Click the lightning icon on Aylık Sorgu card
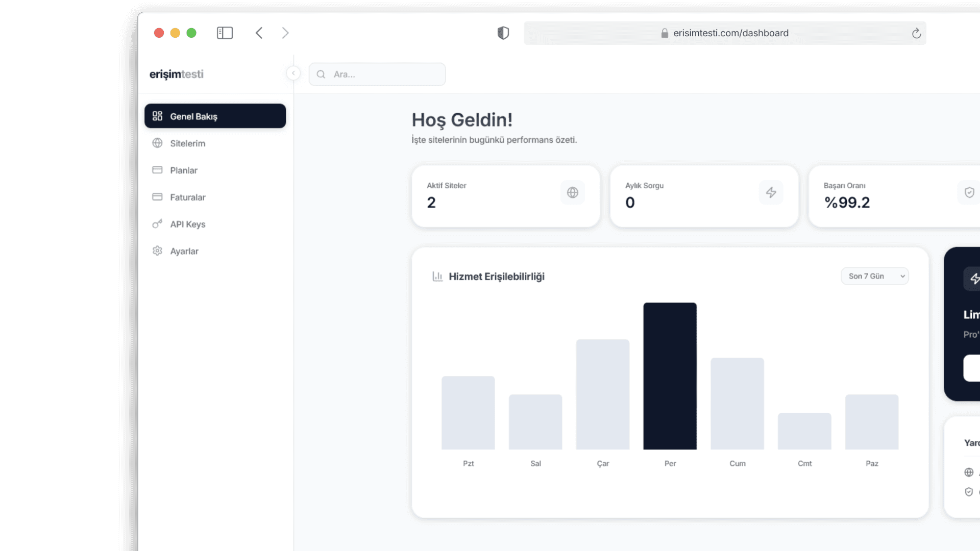This screenshot has width=980, height=551. pyautogui.click(x=771, y=192)
